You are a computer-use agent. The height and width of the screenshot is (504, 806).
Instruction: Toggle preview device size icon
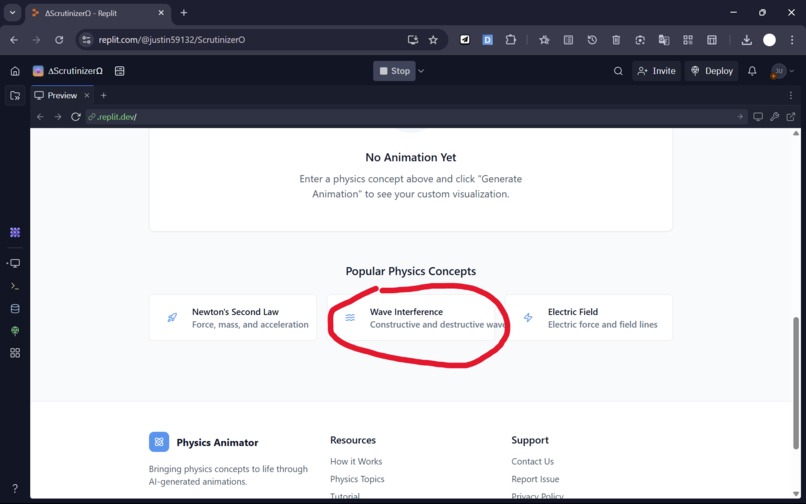pyautogui.click(x=758, y=117)
